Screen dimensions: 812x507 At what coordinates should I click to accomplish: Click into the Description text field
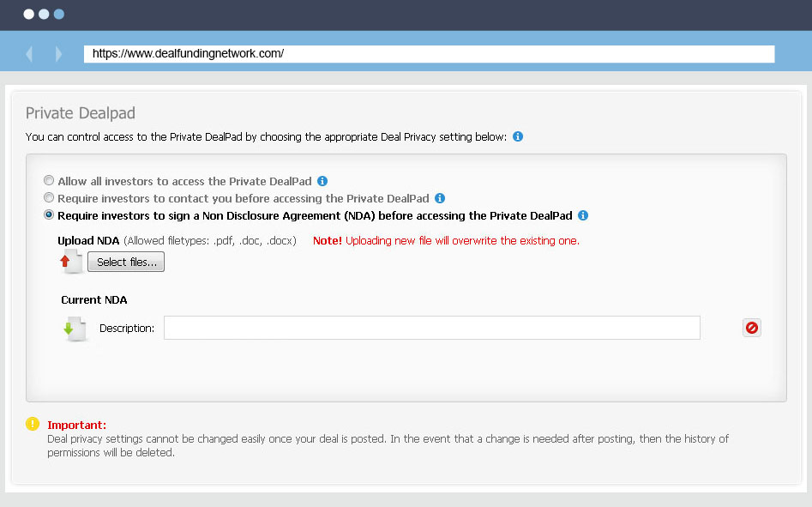[x=431, y=328]
